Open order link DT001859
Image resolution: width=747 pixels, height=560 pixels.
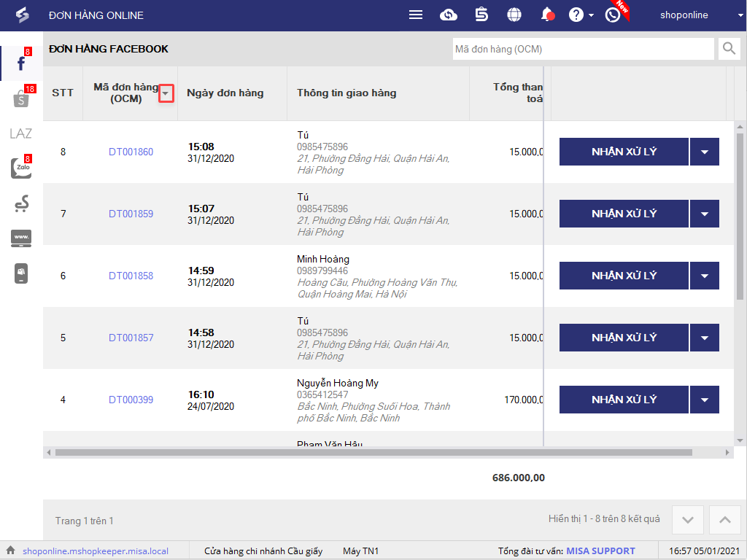click(x=131, y=214)
